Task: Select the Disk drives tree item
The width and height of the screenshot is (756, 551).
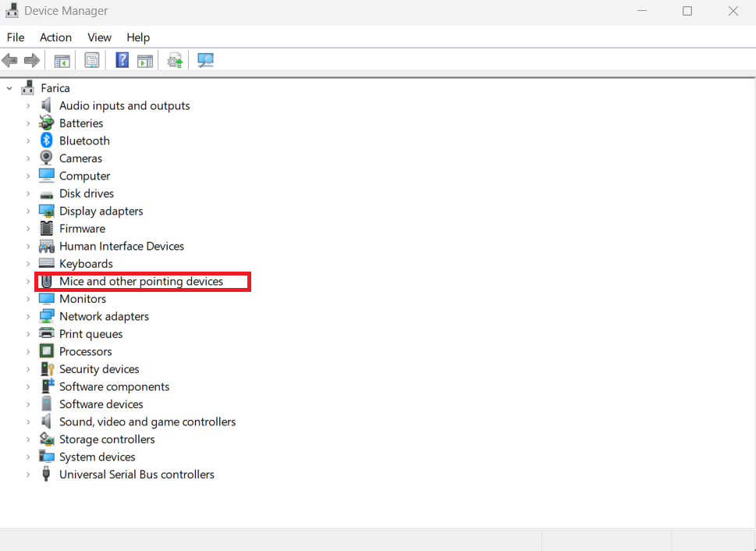Action: [86, 194]
